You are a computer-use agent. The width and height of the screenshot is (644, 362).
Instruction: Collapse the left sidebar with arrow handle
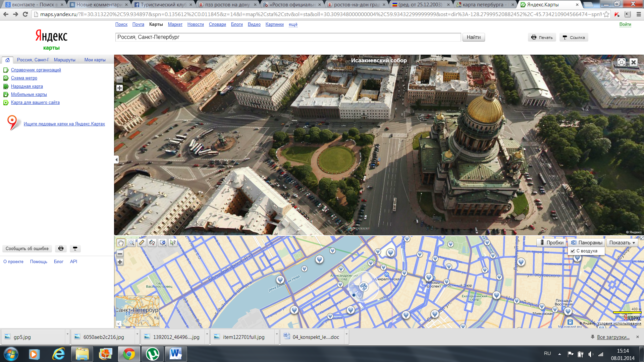click(x=116, y=160)
